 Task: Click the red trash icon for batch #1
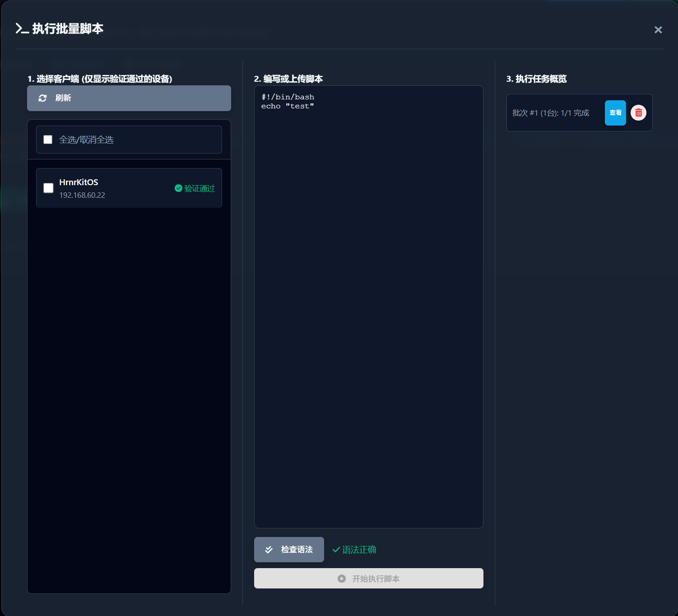coord(638,113)
